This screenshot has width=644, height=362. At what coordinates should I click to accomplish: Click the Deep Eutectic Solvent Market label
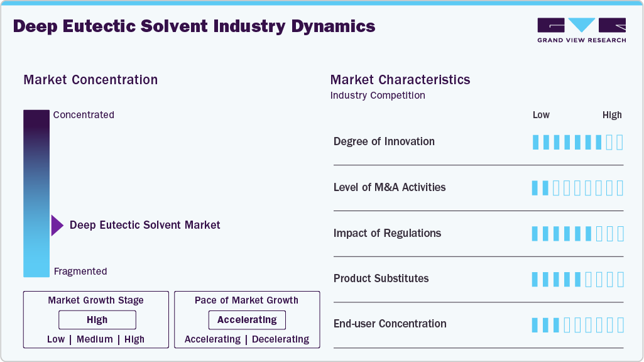(145, 225)
